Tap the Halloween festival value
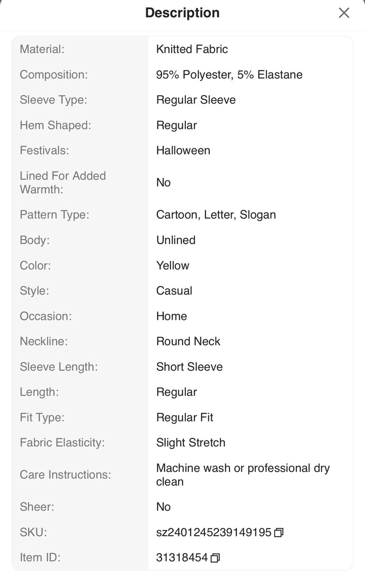 (x=183, y=150)
